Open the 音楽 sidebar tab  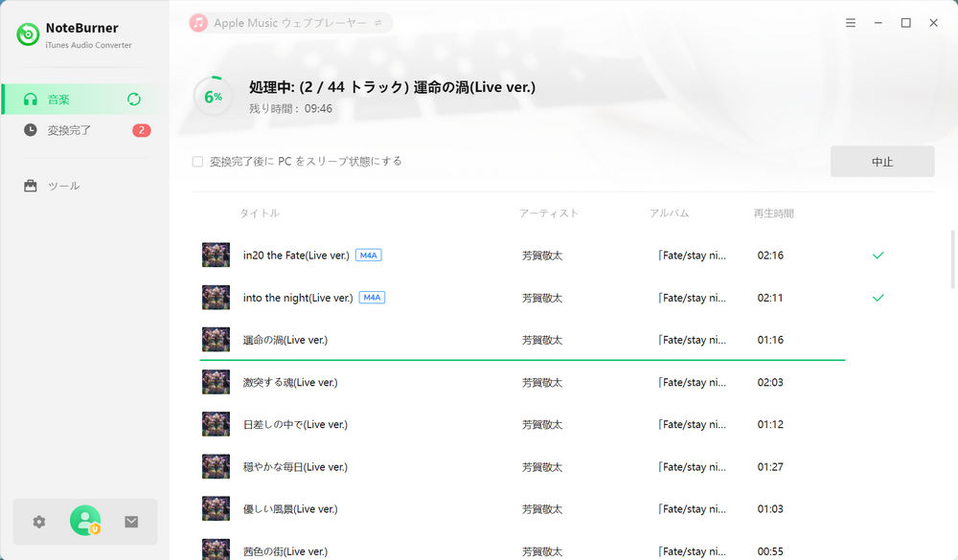click(59, 100)
